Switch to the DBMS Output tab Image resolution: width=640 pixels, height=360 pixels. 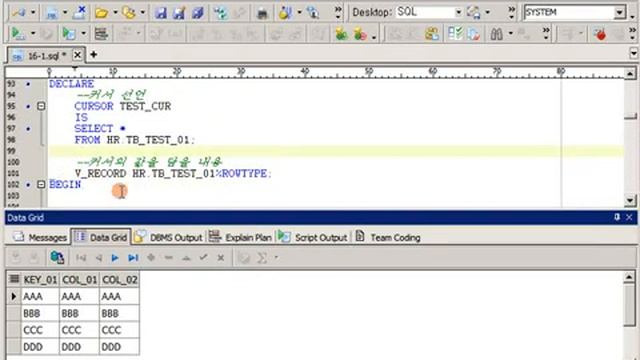click(x=168, y=237)
